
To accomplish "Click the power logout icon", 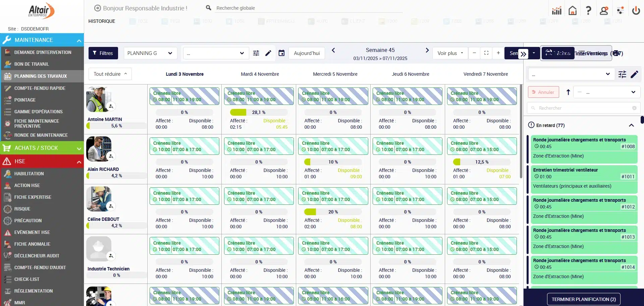I will coord(636,11).
